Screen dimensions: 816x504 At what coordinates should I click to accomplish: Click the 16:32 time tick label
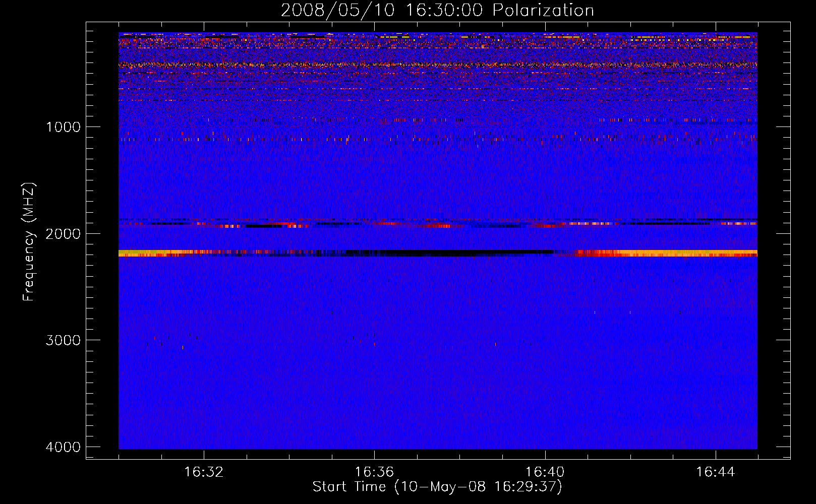pyautogui.click(x=204, y=472)
